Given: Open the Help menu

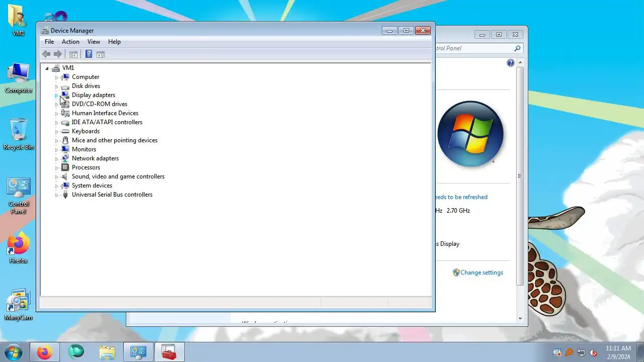Looking at the screenshot, I should pyautogui.click(x=114, y=42).
